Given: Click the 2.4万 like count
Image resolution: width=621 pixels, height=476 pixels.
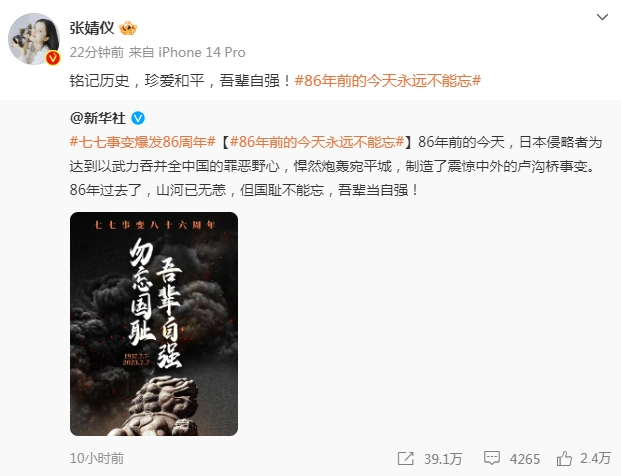Looking at the screenshot, I should 595,458.
